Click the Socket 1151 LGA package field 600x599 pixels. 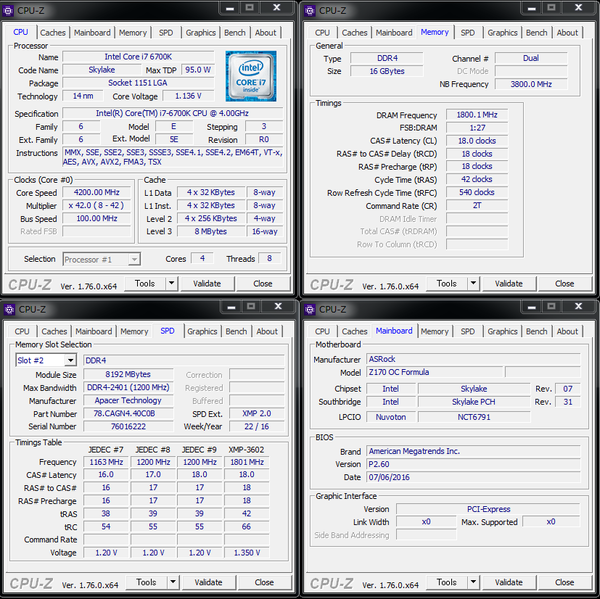click(x=138, y=83)
